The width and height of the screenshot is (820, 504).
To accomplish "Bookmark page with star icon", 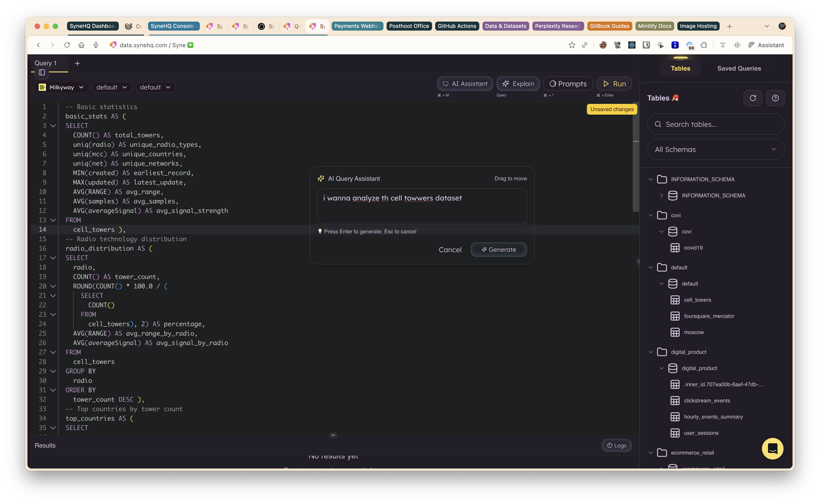I will point(572,45).
